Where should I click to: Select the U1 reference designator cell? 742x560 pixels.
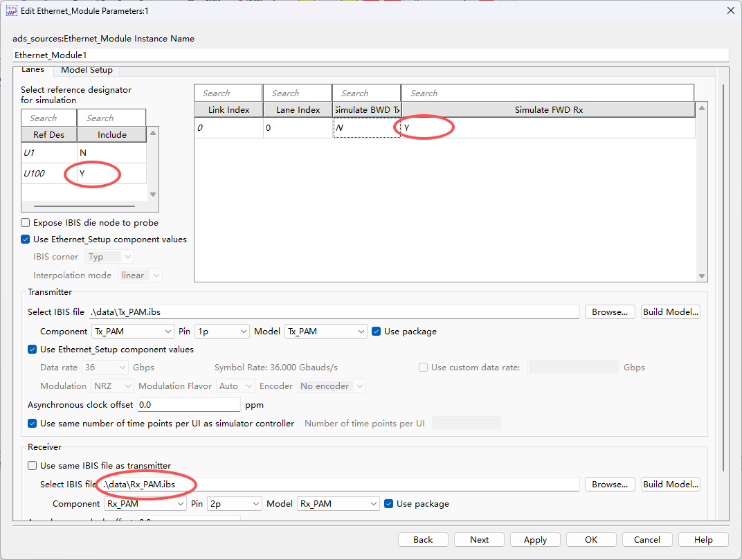48,152
